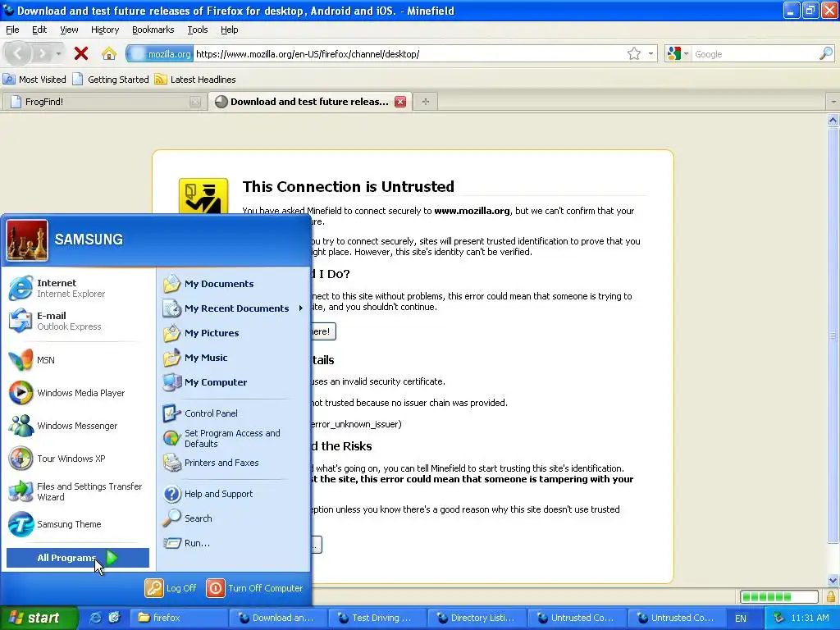
Task: Open the View menu
Action: click(69, 30)
